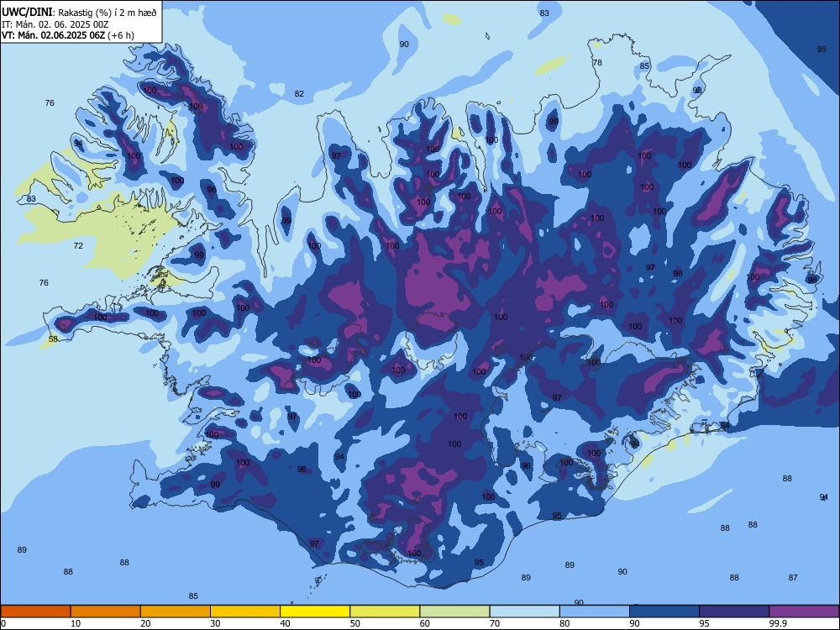Screen dimensions: 840x630
Task: Click the humidity value 58 at the peninsula tip
Action: (53, 339)
